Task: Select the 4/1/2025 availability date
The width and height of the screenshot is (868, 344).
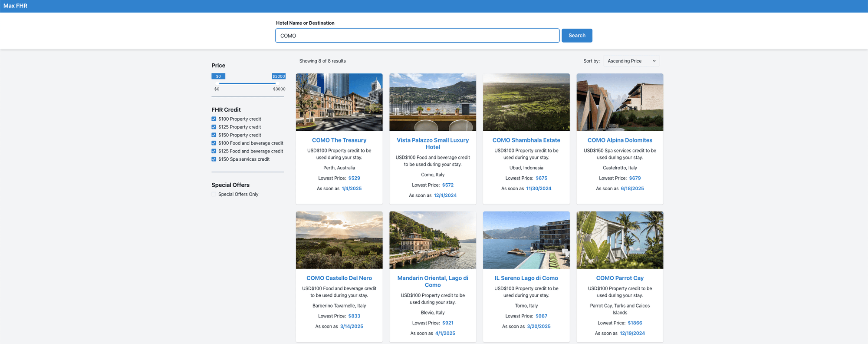Action: point(445,334)
